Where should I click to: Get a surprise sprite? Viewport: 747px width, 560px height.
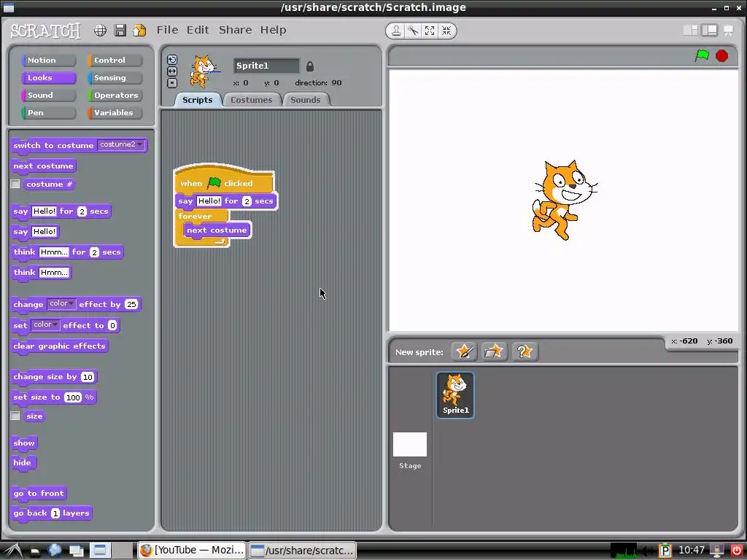[x=525, y=352]
